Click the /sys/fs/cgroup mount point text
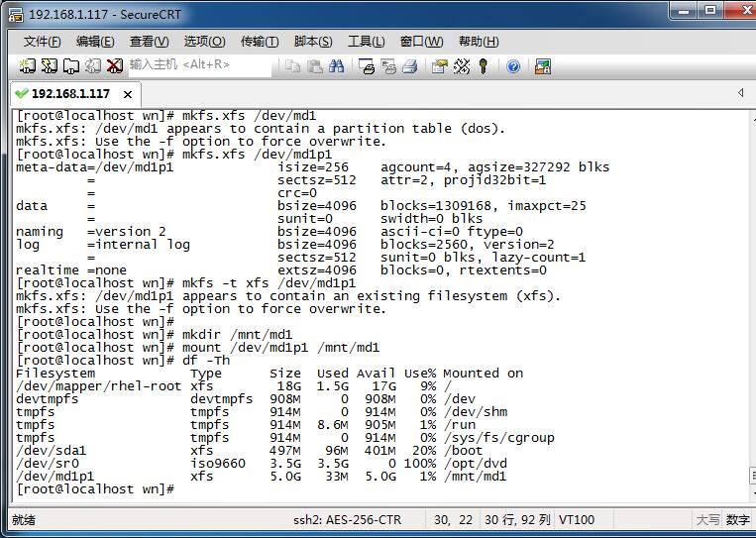Image resolution: width=756 pixels, height=538 pixels. [x=499, y=438]
